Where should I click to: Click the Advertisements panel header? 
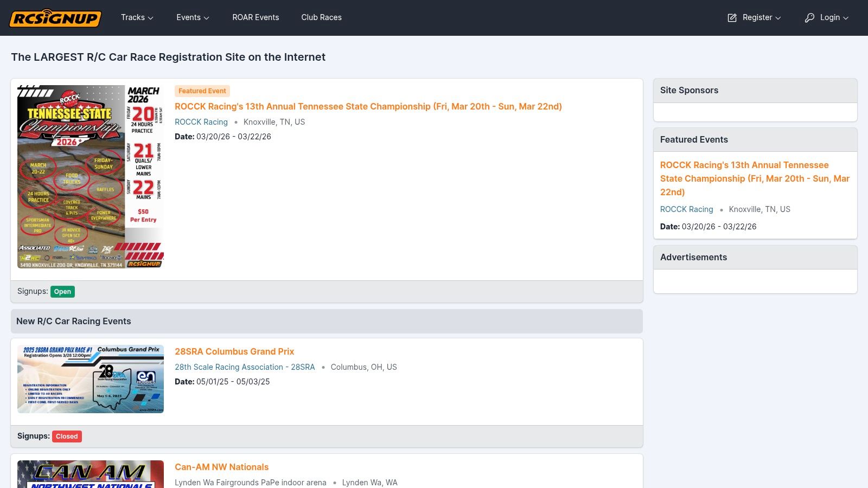[755, 258]
